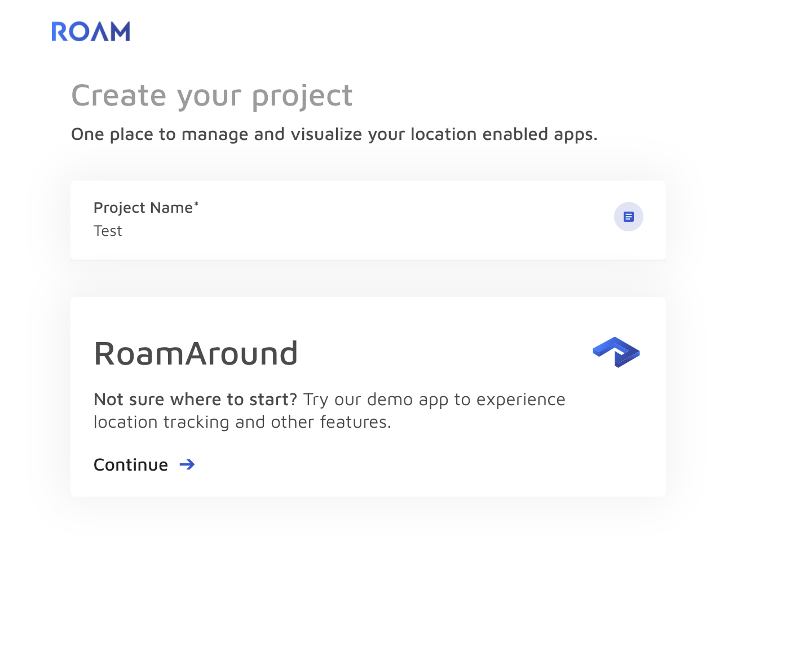Click the 'One place to manage' subtitle text
Screen dimensions: 812x667
tap(334, 134)
